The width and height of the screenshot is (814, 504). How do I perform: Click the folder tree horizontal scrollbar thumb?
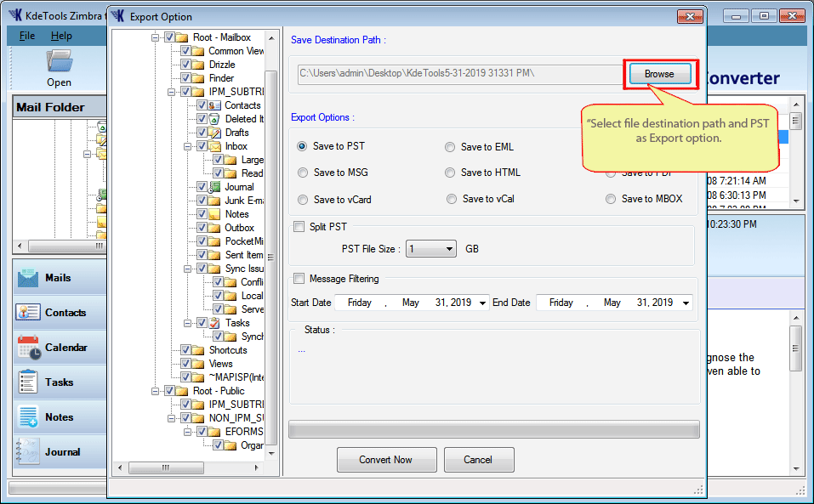166,467
